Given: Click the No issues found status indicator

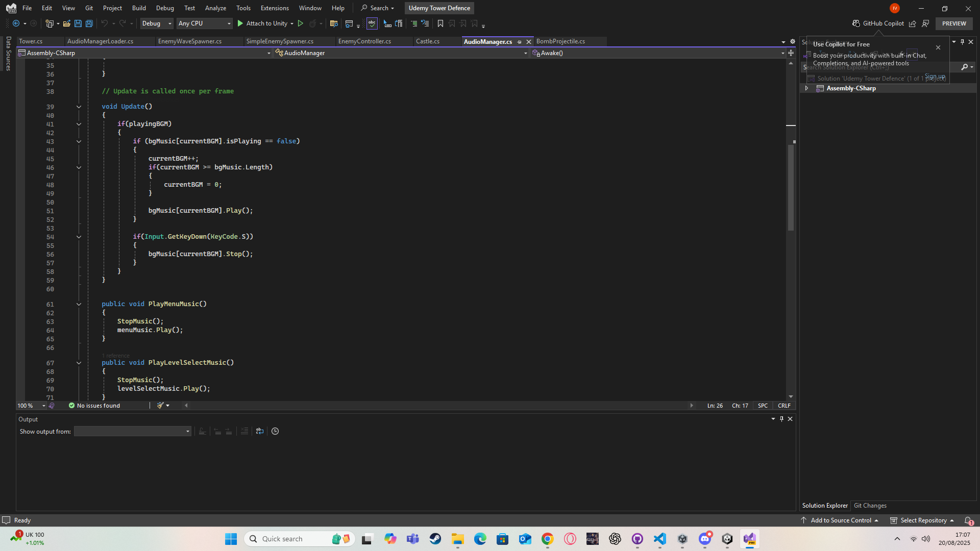Looking at the screenshot, I should [94, 406].
